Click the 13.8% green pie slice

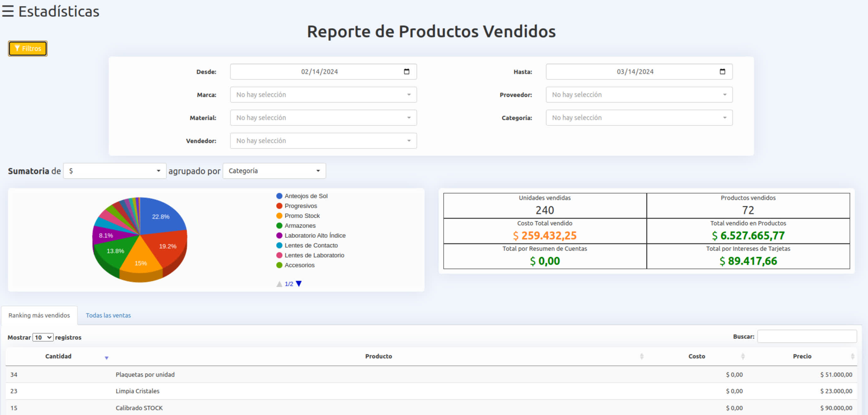coord(115,251)
